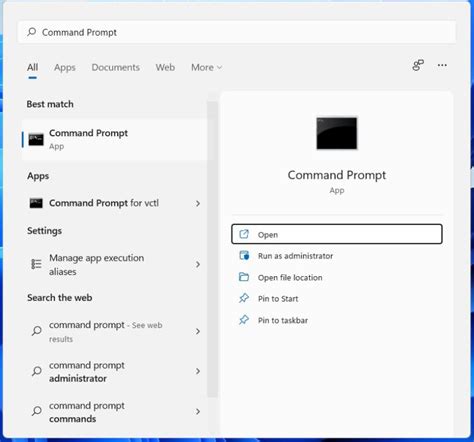
Task: Expand arrow for 'command prompt administrator'
Action: (198, 371)
